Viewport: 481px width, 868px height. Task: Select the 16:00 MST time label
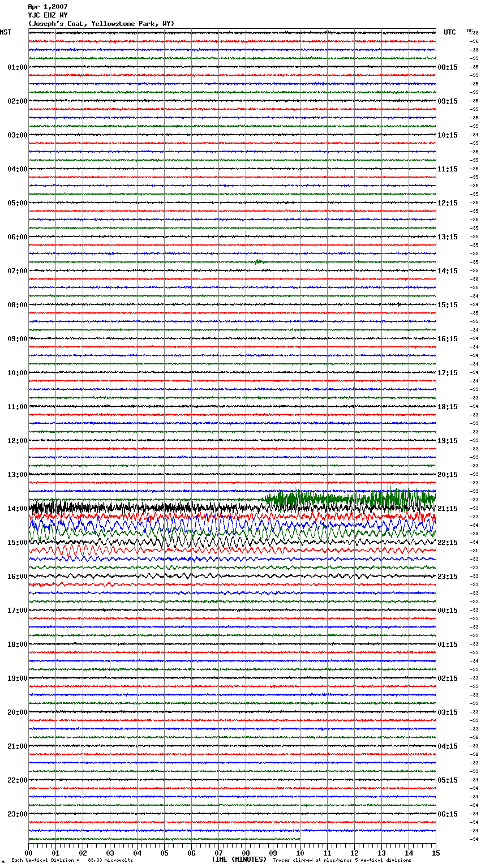[18, 577]
